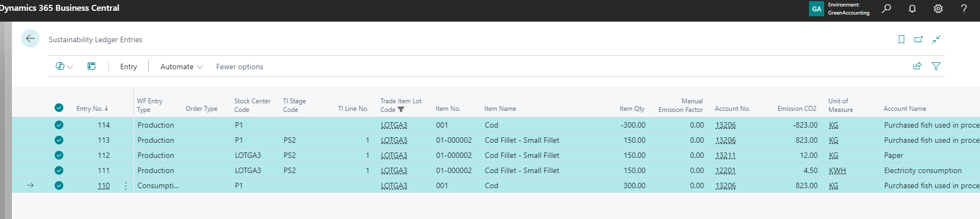Expand the Automate dropdown
This screenshot has height=219, width=980.
pyautogui.click(x=181, y=67)
